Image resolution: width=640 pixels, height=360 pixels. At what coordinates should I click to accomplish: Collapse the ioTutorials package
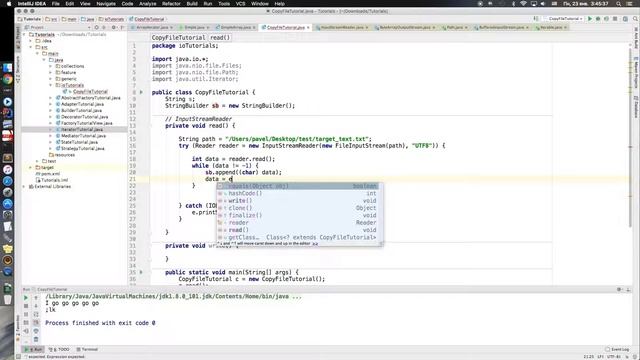51,85
